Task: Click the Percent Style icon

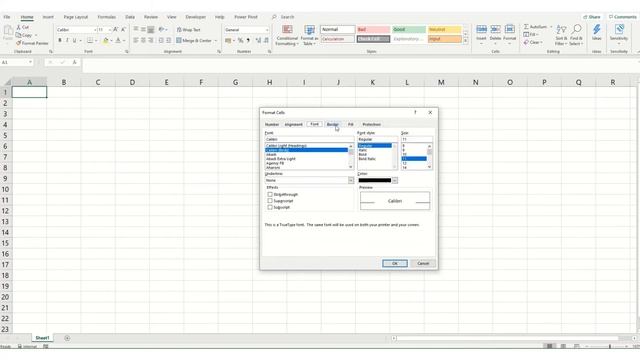Action: click(240, 40)
